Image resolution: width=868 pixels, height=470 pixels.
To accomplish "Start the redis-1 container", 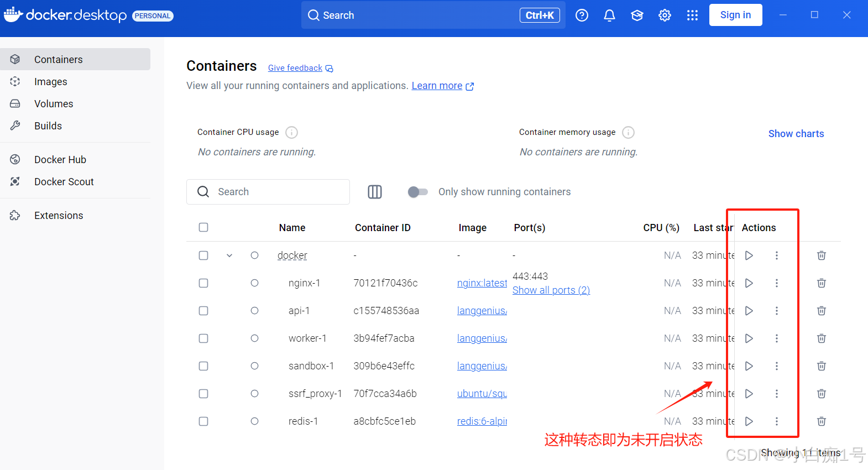I will tap(749, 421).
